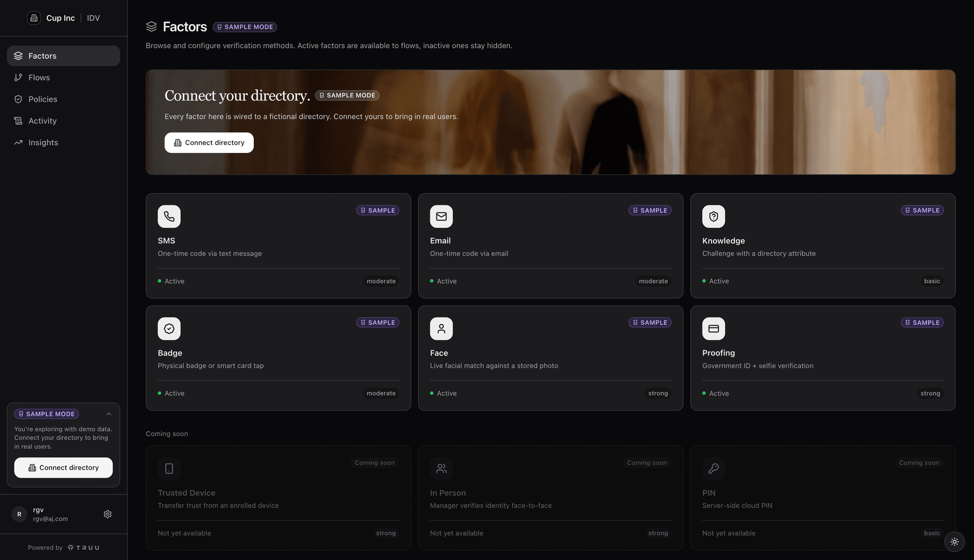Click SAMPLE MODE badge in directory banner
Image resolution: width=974 pixels, height=560 pixels.
coord(347,95)
